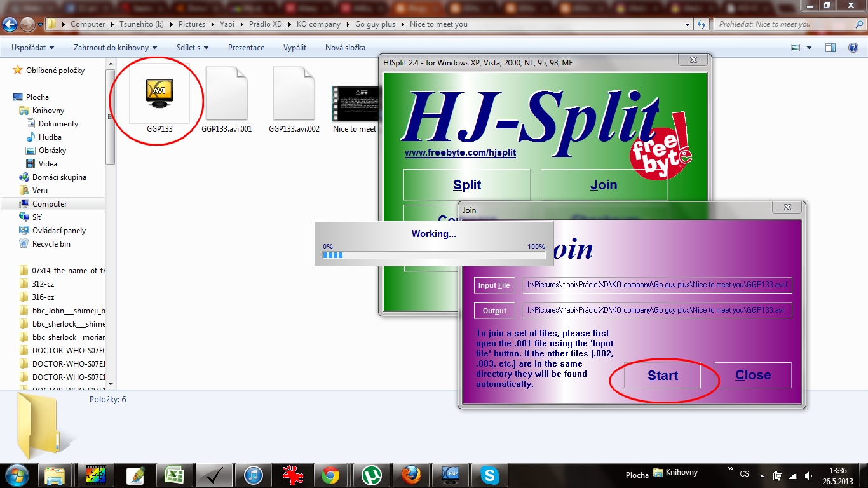Image resolution: width=868 pixels, height=488 pixels.
Task: Open the www.freebyte.com/hjsplit link
Action: tap(460, 152)
